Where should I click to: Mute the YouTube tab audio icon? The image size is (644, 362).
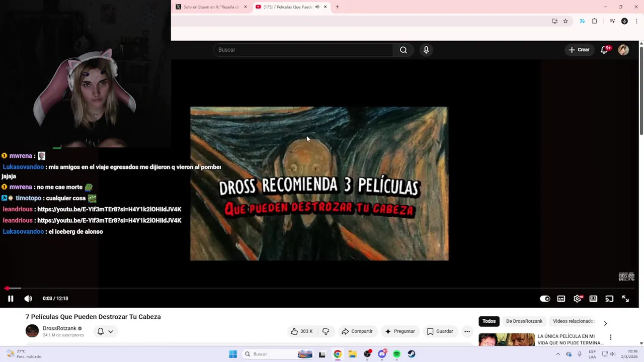(x=317, y=7)
